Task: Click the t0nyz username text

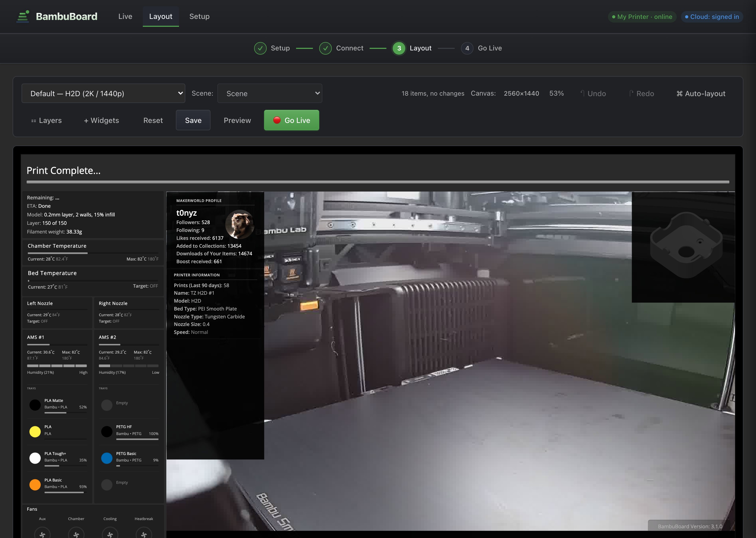Action: tap(186, 213)
